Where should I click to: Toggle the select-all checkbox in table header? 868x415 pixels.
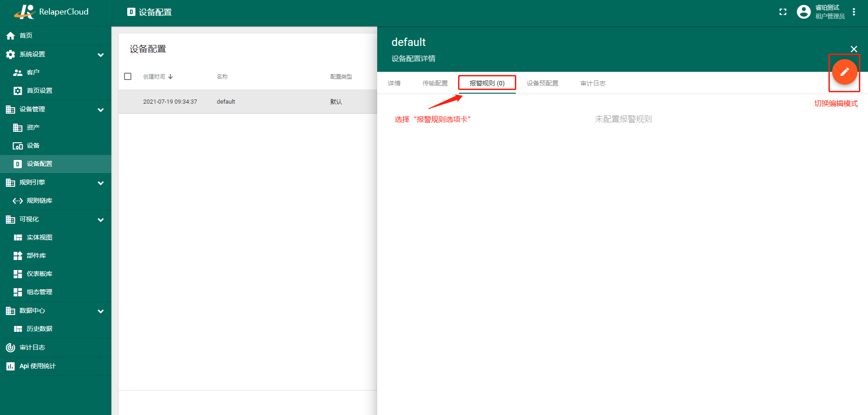tap(128, 76)
